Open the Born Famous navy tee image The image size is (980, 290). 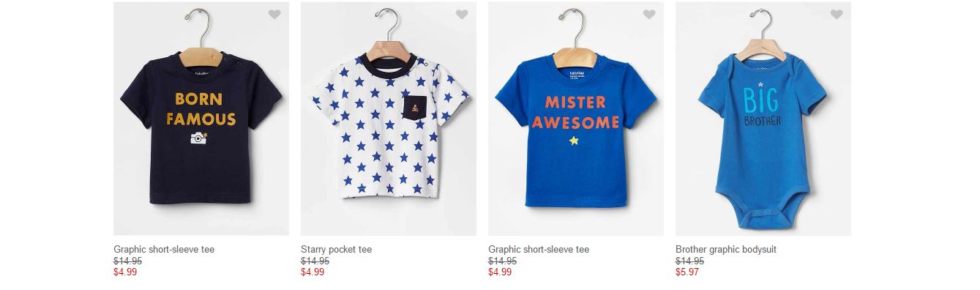[x=201, y=119]
